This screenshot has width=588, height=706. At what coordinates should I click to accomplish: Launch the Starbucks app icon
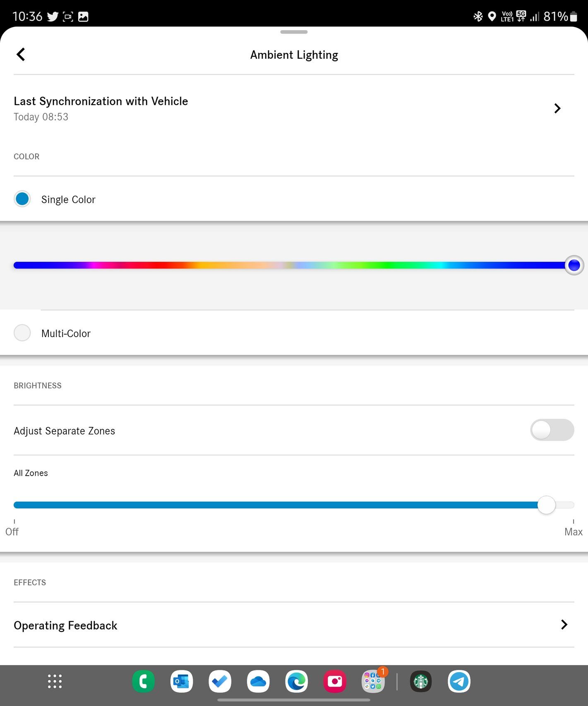coord(421,681)
